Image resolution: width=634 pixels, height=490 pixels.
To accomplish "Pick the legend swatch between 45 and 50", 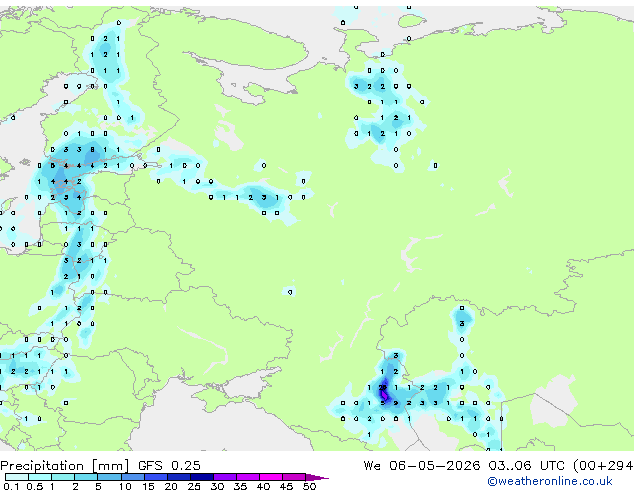I will click(x=294, y=477).
